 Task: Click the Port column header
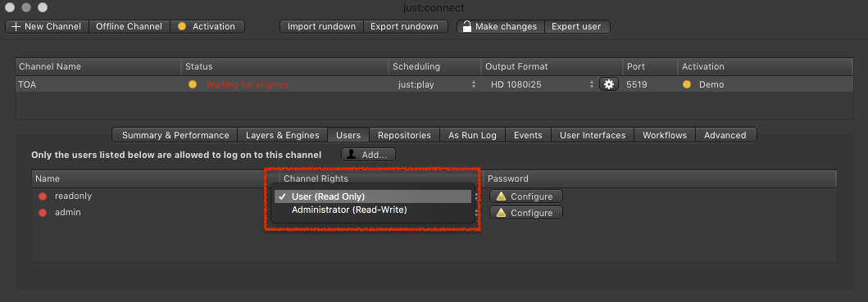[650, 66]
